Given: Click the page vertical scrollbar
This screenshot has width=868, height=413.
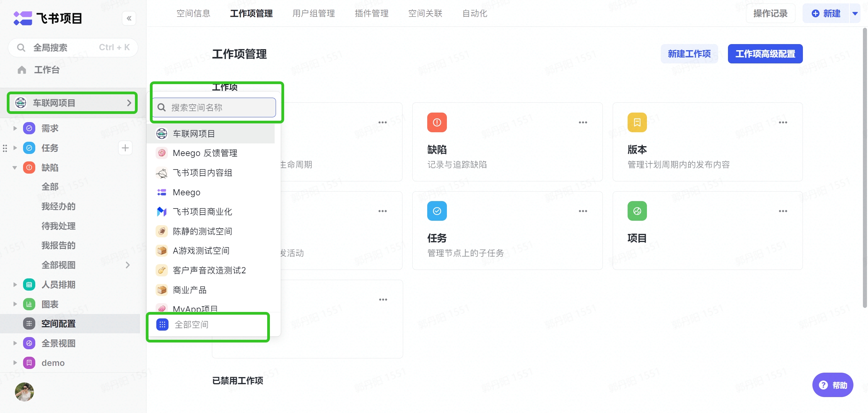Looking at the screenshot, I should 865,168.
